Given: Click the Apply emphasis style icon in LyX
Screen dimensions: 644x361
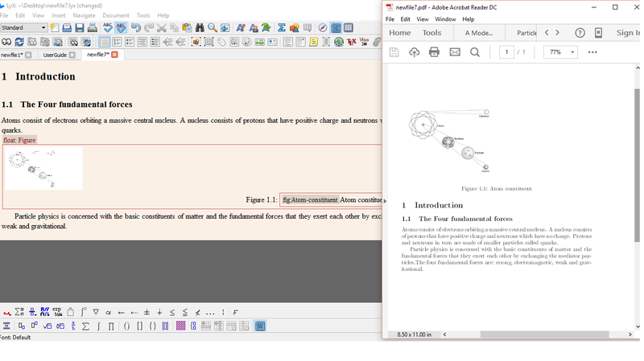Looking at the screenshot, I should tap(241, 27).
